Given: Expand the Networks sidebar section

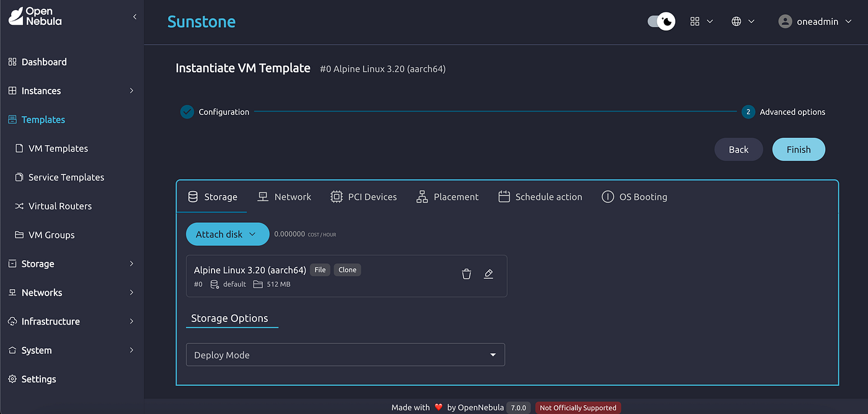Looking at the screenshot, I should (x=131, y=293).
